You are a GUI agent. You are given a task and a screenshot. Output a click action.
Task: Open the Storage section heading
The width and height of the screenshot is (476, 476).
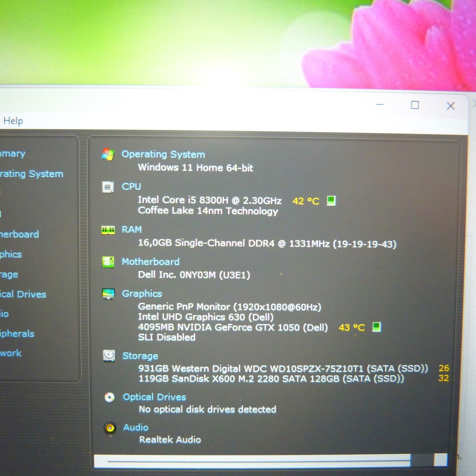point(140,356)
